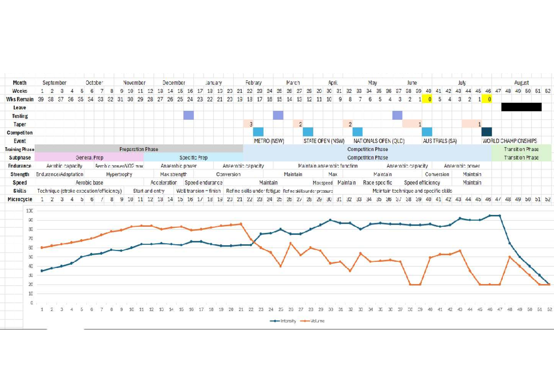Click the 'Hypertrophy' strength cell
The width and height of the screenshot is (554, 392).
click(x=119, y=174)
